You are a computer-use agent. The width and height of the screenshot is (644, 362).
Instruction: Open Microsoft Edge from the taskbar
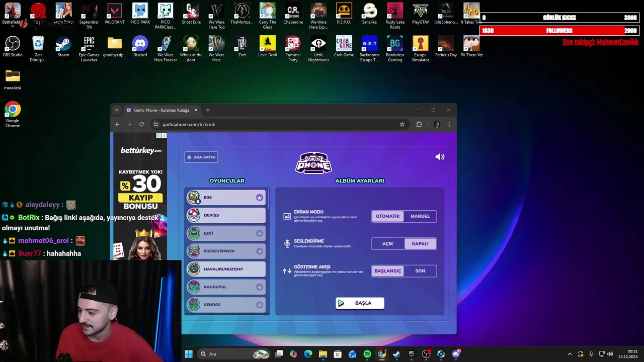click(x=308, y=354)
